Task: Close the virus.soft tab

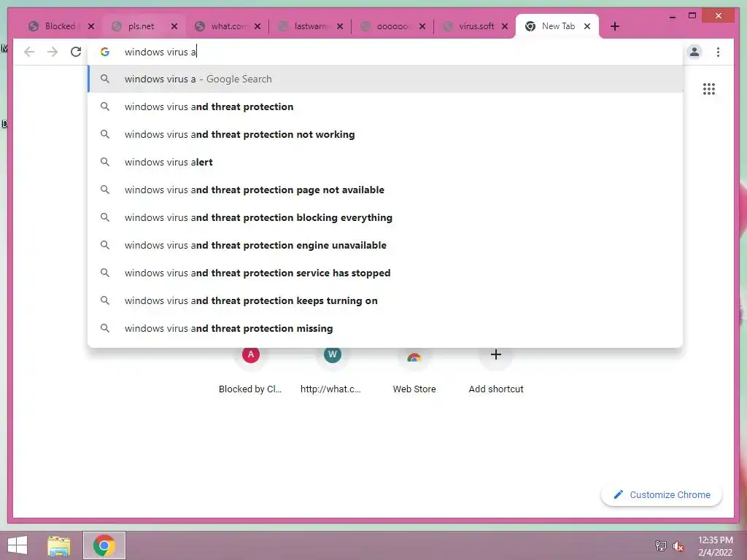Action: tap(505, 26)
